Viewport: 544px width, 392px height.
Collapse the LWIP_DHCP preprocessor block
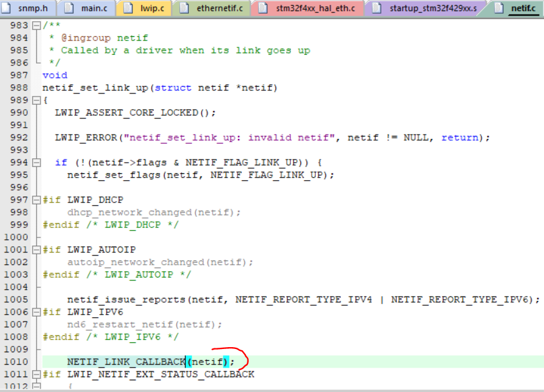click(36, 199)
